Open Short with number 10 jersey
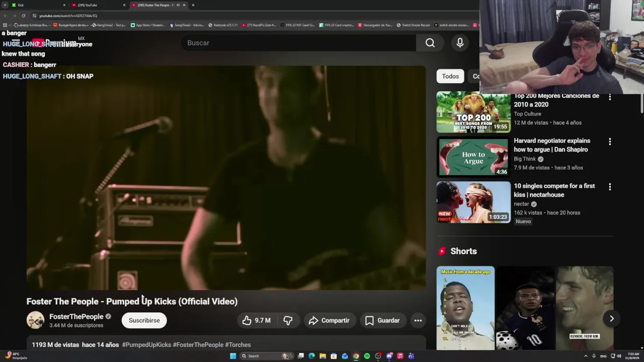This screenshot has height=362, width=644. click(525, 308)
